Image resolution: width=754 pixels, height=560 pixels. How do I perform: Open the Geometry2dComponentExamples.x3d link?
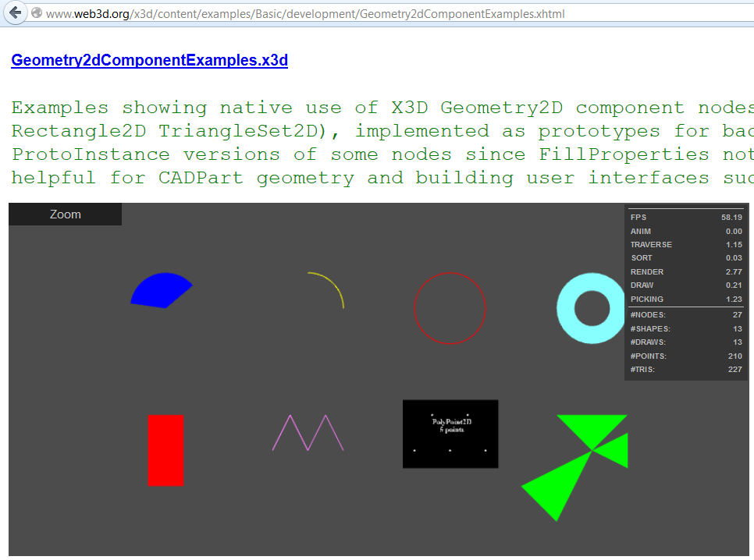(x=149, y=61)
